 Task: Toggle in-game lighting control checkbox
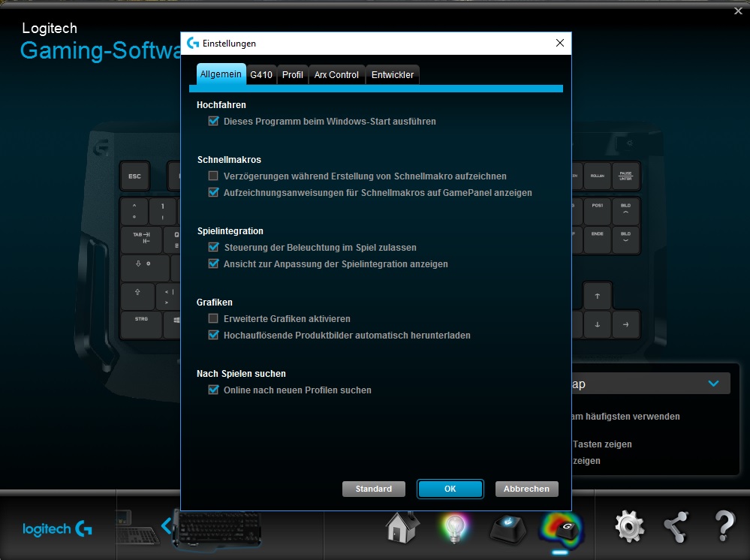pos(213,247)
